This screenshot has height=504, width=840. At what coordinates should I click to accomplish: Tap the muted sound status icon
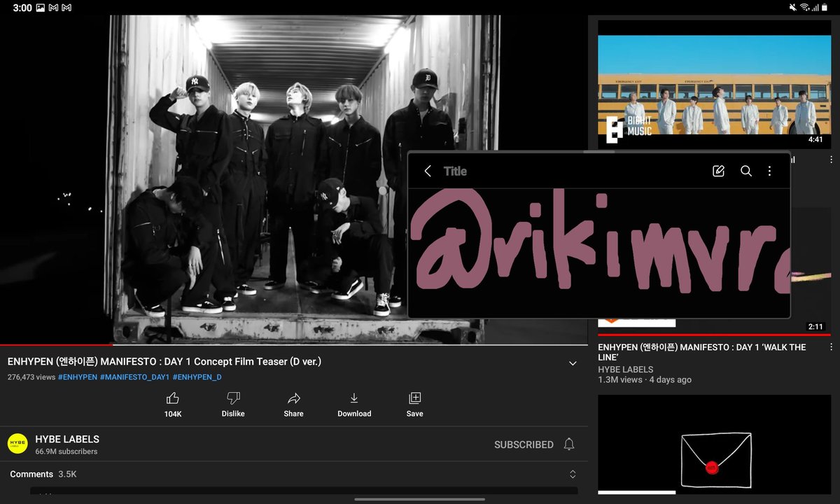click(x=793, y=7)
